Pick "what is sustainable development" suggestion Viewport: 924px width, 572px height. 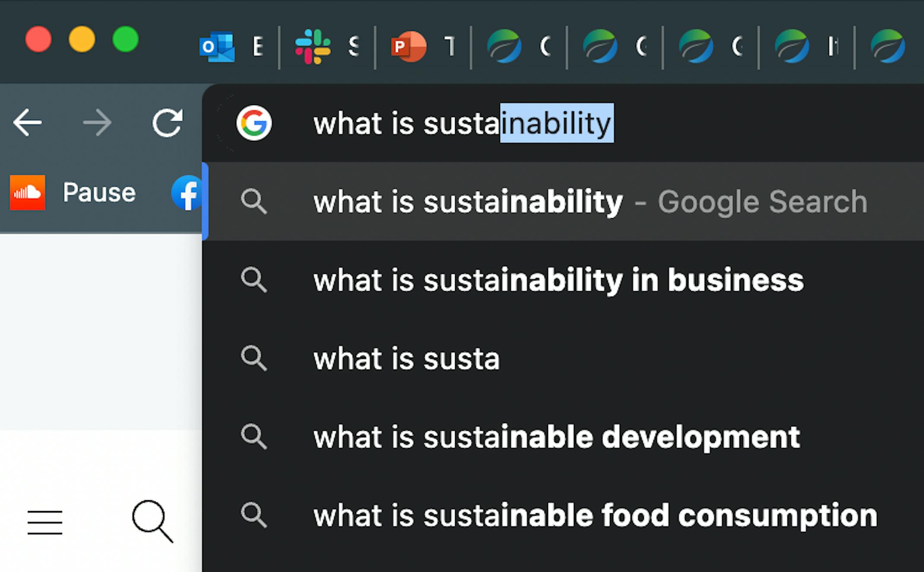tap(557, 437)
